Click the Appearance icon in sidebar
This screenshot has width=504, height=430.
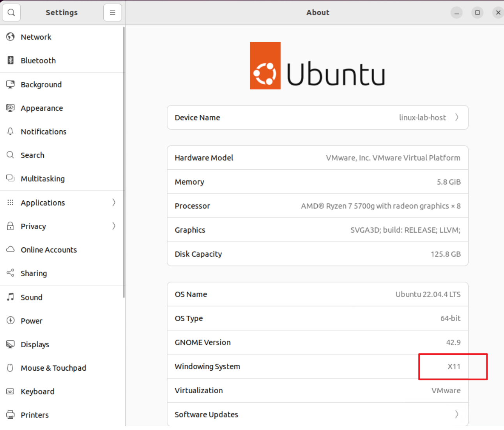pyautogui.click(x=11, y=108)
